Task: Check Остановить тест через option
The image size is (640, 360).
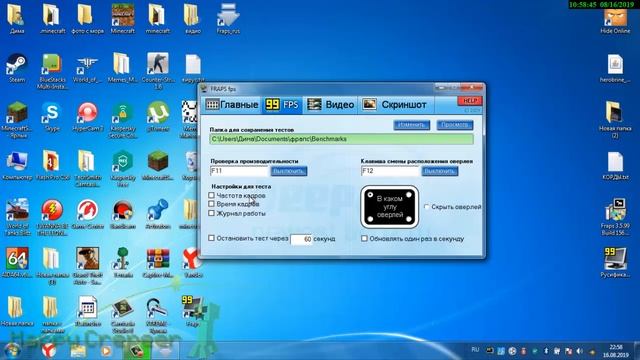Action: click(211, 238)
